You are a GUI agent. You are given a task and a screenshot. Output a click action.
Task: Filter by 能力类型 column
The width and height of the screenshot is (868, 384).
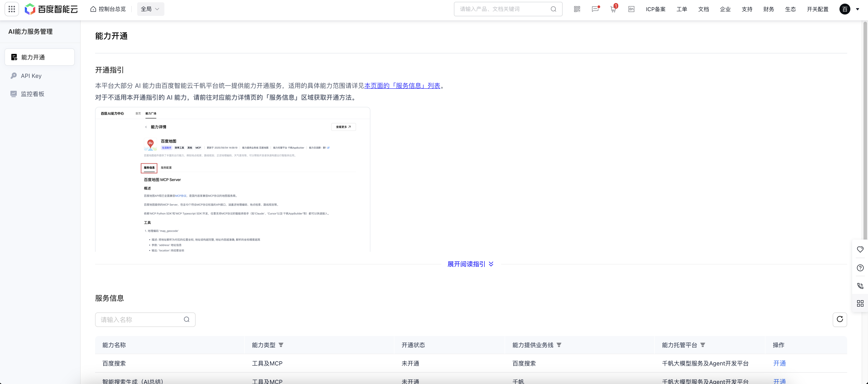(x=281, y=345)
